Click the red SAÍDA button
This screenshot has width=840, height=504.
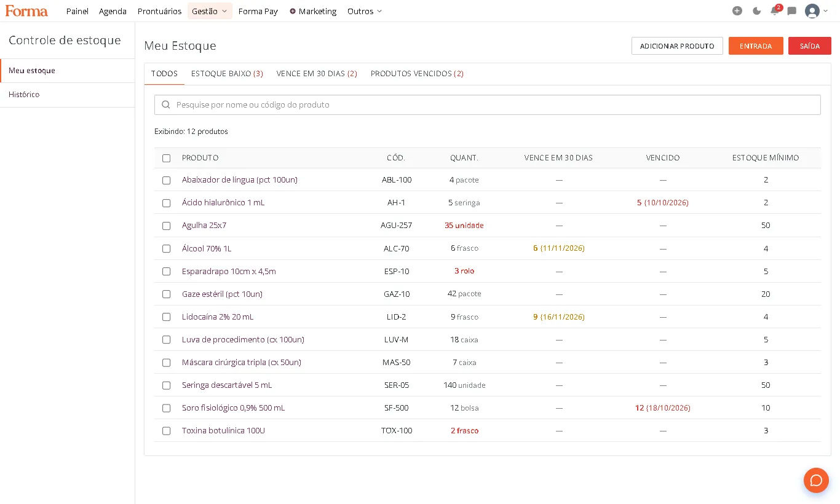810,46
